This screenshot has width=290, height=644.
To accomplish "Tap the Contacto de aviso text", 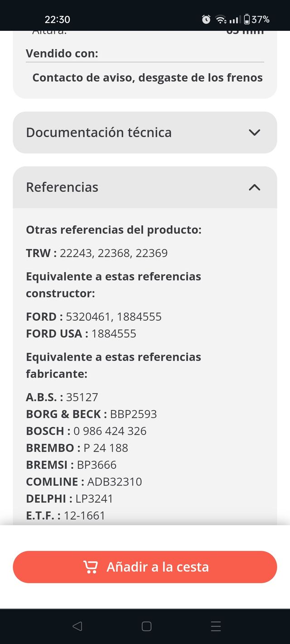I will pyautogui.click(x=147, y=77).
